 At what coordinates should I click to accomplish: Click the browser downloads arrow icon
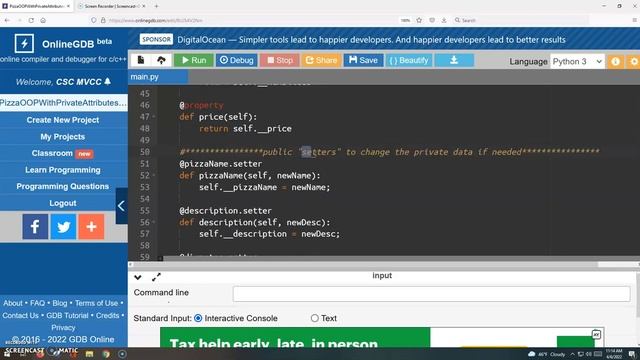(444, 20)
